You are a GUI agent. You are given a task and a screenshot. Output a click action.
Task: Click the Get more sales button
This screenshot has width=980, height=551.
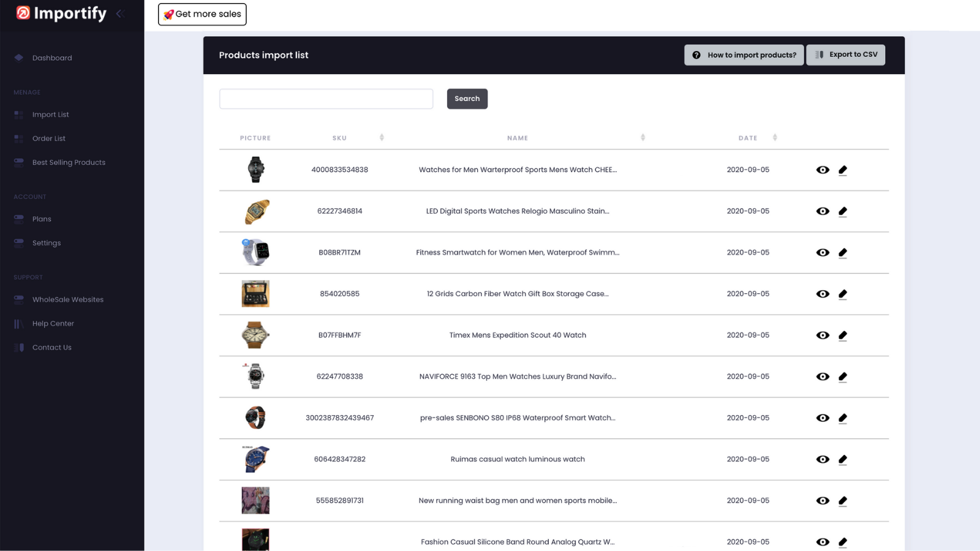coord(202,14)
